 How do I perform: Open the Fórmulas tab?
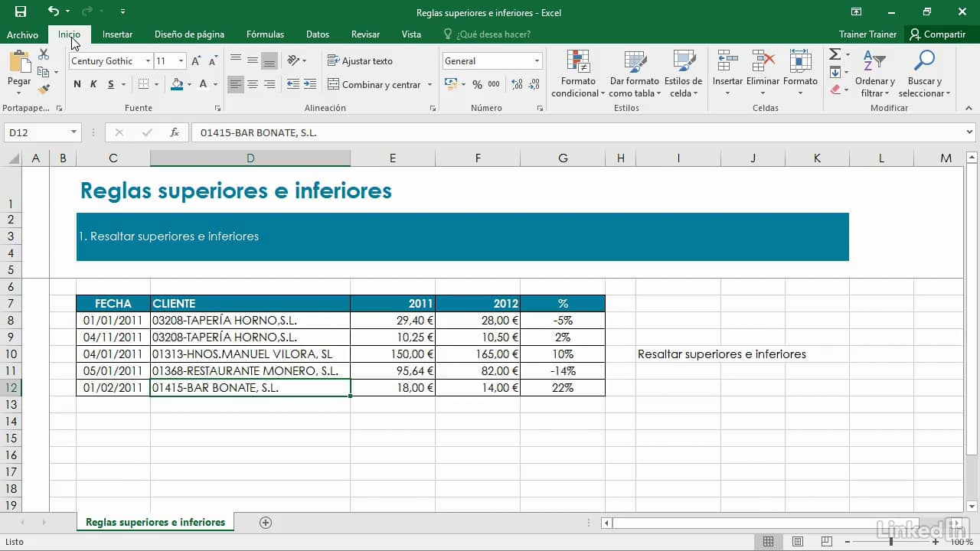[x=265, y=34]
